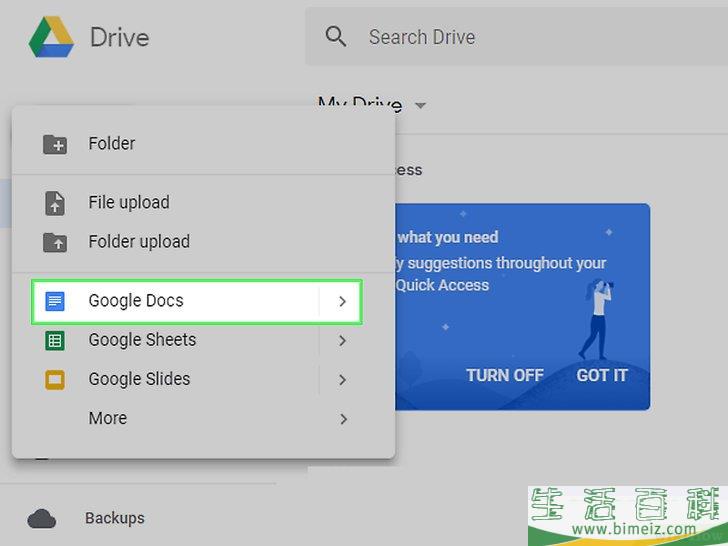728x546 pixels.
Task: Choose Folder upload menu entry
Action: click(x=203, y=242)
